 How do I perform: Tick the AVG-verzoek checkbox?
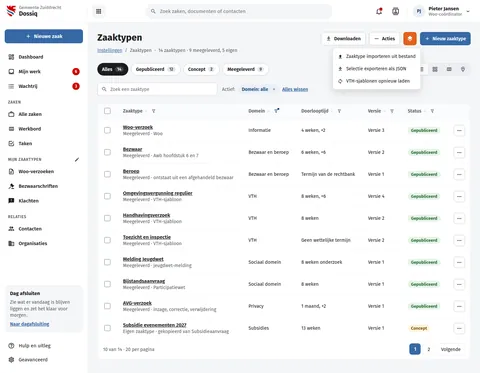[x=107, y=306]
